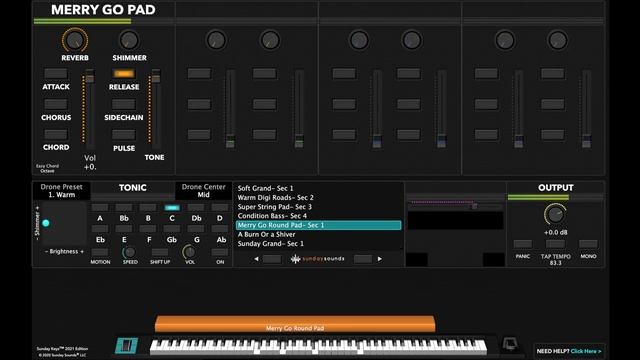Click the Tap Tempo button

pos(556,244)
